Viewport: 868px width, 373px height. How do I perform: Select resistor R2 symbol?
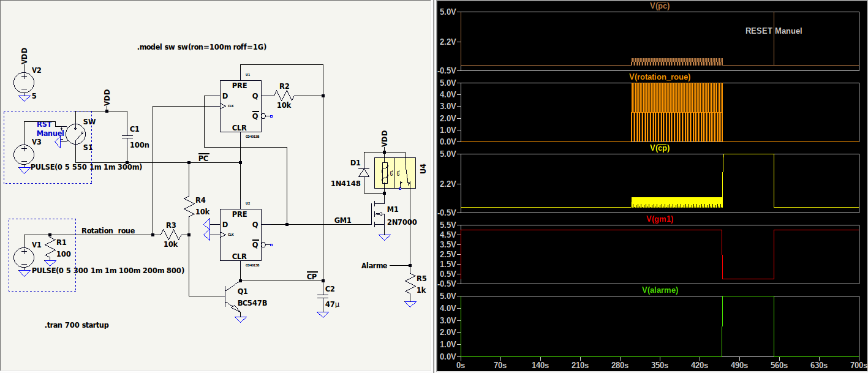coord(284,96)
